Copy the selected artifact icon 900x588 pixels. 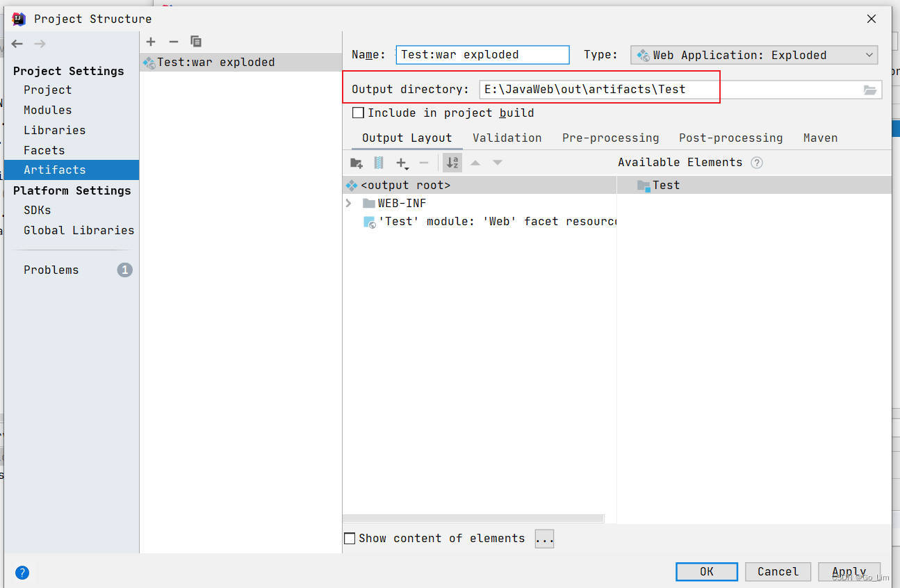[196, 42]
